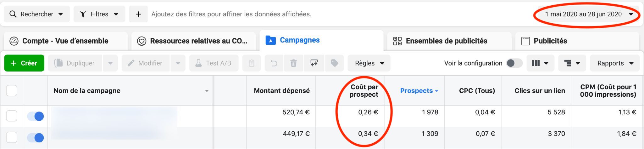The width and height of the screenshot is (644, 149).
Task: Click the undo arrow icon
Action: point(274,63)
